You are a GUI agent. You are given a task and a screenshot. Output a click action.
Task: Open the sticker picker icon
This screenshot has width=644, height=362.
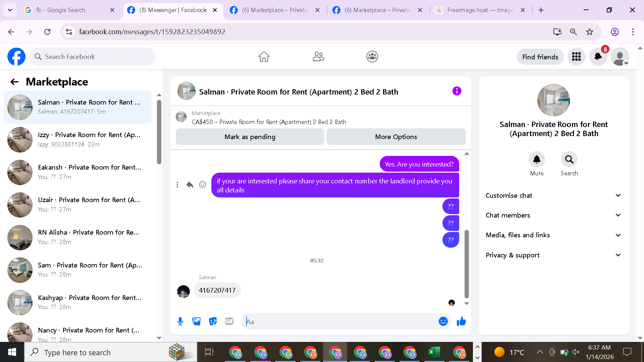(x=213, y=321)
